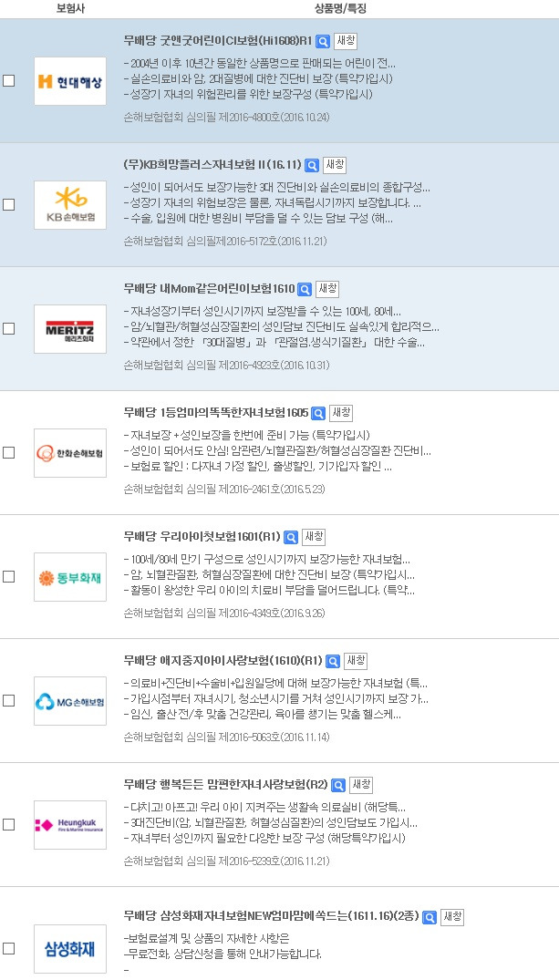
Task: Check the 삼성화재 product checkbox
Action: pos(9,947)
